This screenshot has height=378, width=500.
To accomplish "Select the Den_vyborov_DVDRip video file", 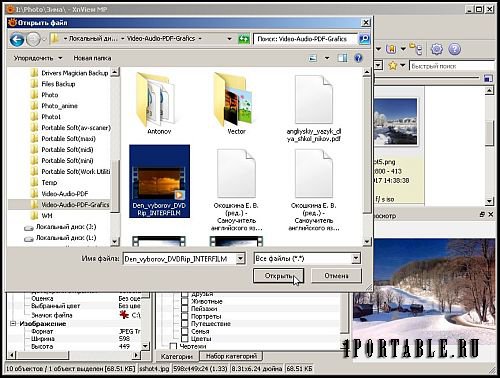I will 159,181.
